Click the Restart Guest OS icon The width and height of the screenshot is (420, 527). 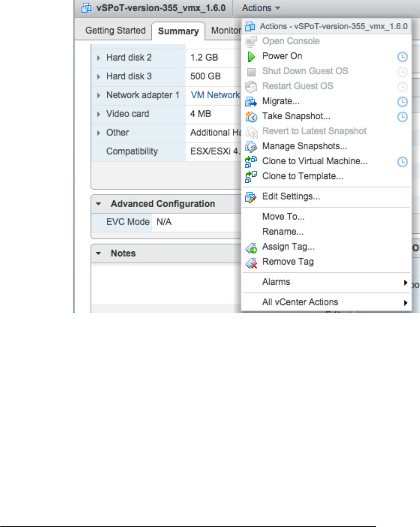point(251,86)
